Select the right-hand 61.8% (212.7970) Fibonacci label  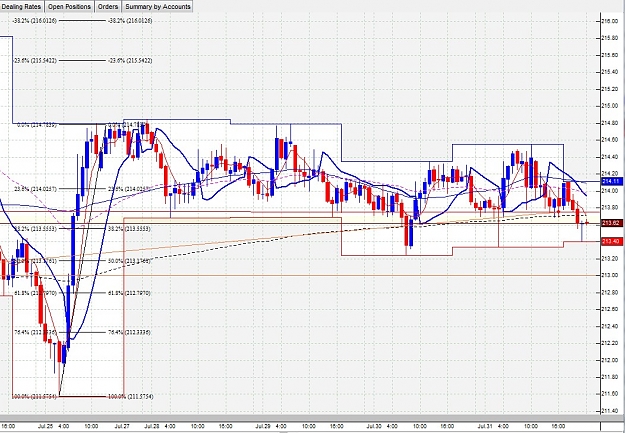tap(129, 293)
